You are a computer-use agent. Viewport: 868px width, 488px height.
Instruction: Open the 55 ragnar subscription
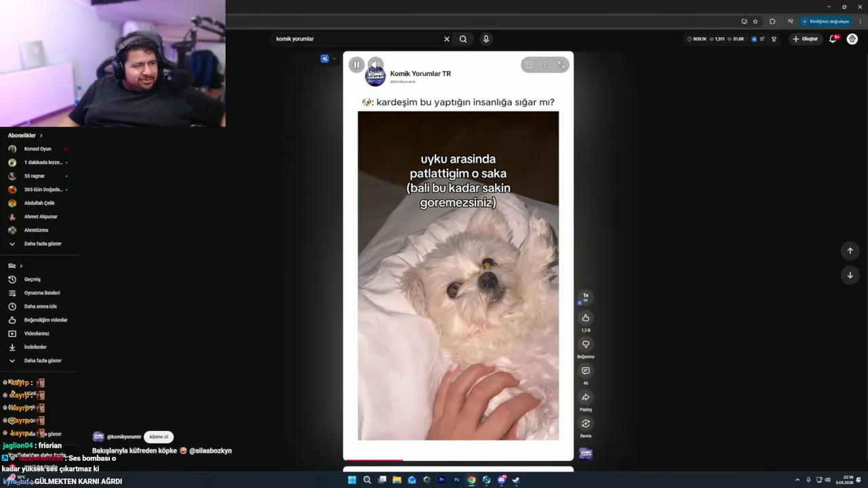39,176
